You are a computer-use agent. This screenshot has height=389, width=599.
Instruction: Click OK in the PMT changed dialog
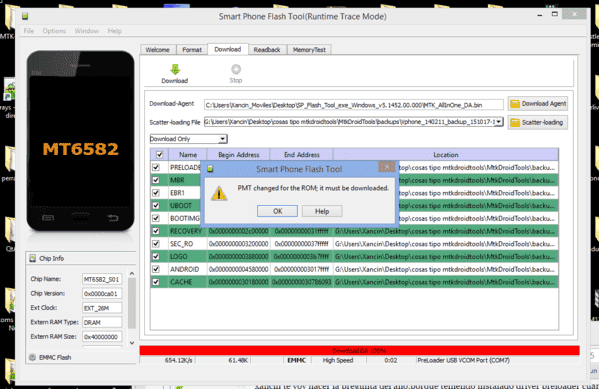click(x=277, y=211)
